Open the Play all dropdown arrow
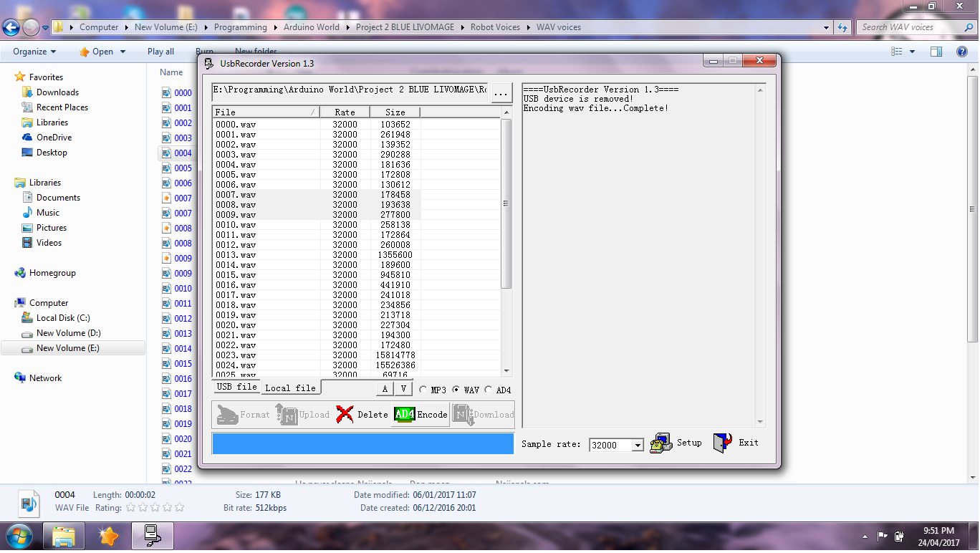This screenshot has width=980, height=553. pyautogui.click(x=176, y=51)
